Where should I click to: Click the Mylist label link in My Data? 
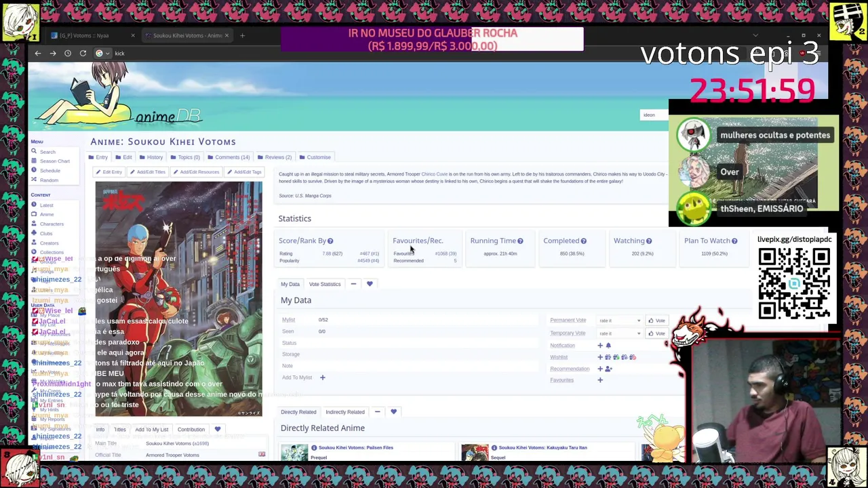[288, 320]
